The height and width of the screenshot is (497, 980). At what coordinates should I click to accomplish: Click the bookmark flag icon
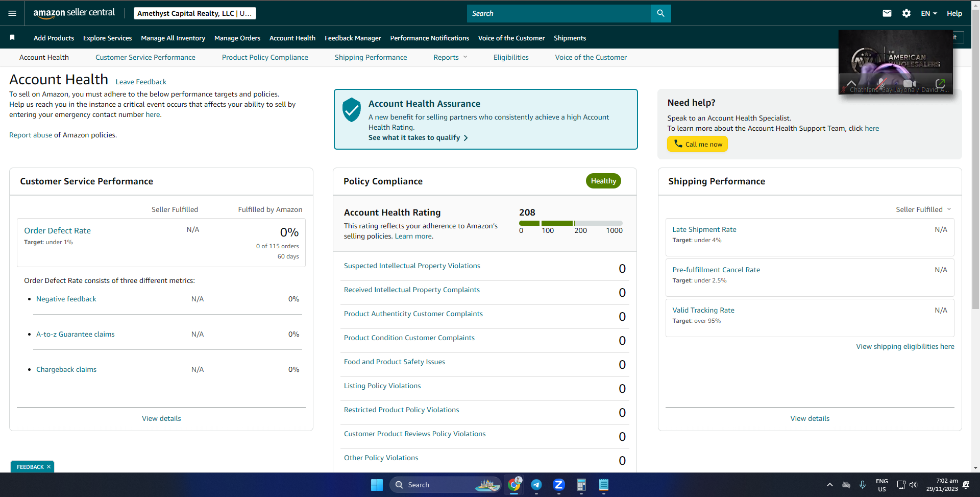[12, 37]
